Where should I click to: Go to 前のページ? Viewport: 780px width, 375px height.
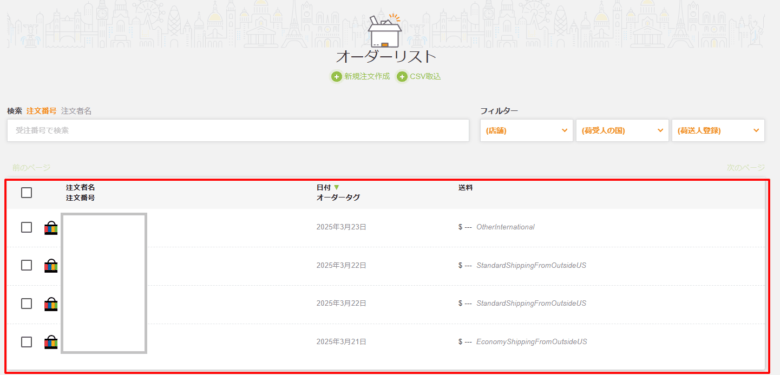pyautogui.click(x=31, y=168)
